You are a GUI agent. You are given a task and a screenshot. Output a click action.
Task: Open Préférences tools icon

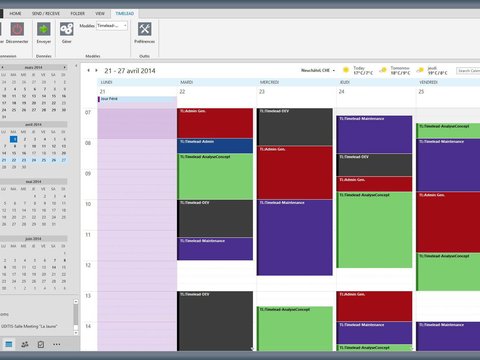(x=144, y=29)
